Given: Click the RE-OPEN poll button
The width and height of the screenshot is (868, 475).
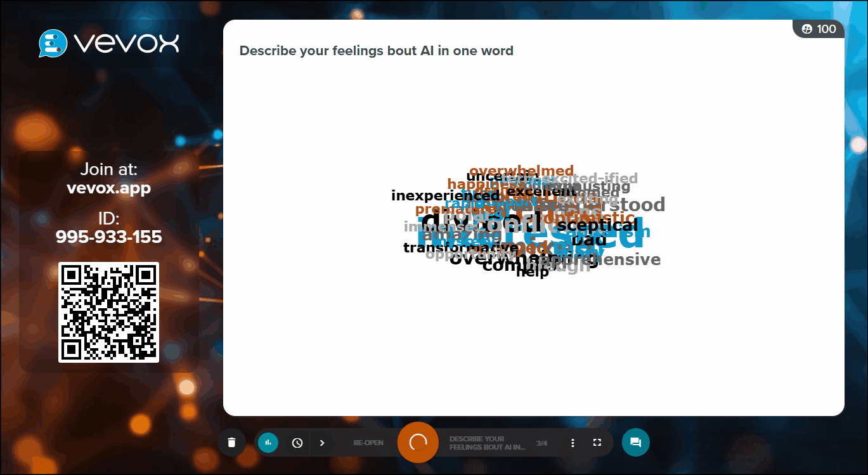Looking at the screenshot, I should 368,443.
